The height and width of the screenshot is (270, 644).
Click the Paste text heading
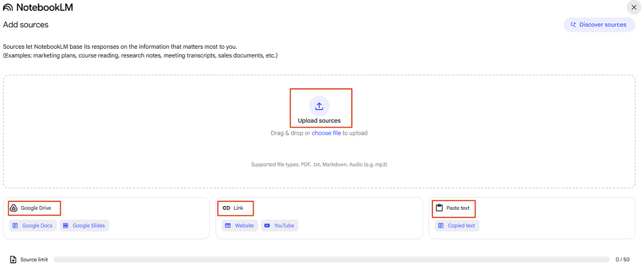(x=458, y=208)
